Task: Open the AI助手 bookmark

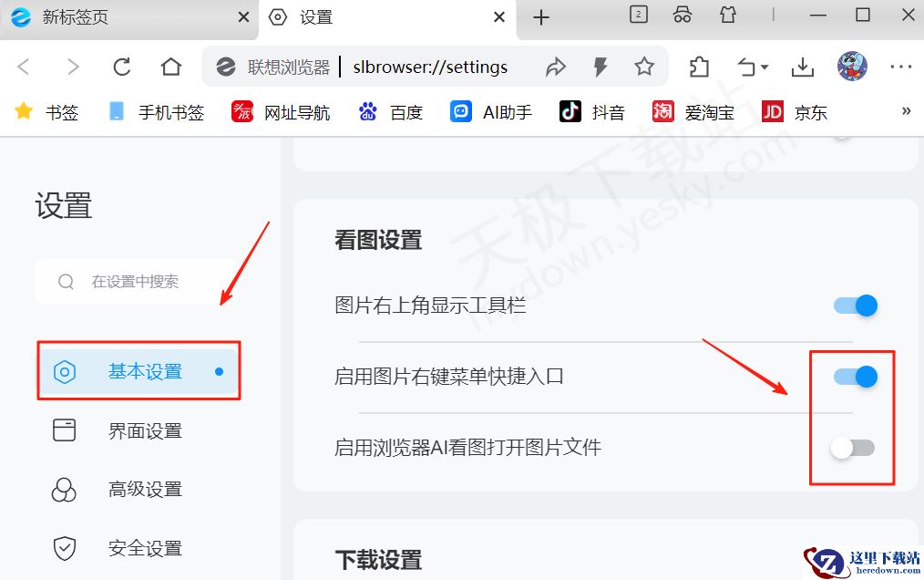Action: tap(491, 111)
